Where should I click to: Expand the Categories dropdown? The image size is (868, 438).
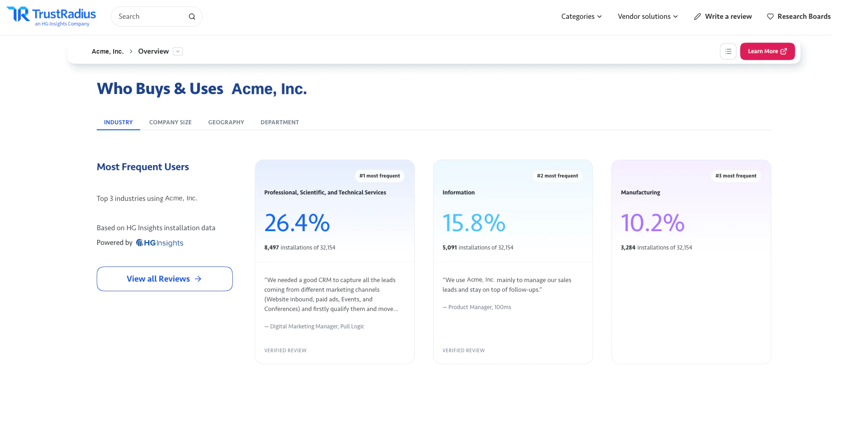[x=582, y=17]
